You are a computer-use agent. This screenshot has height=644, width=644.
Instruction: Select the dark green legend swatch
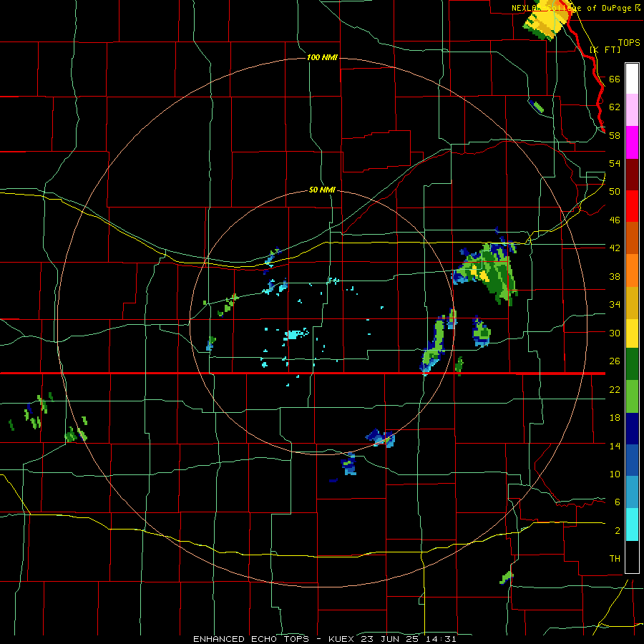632,364
